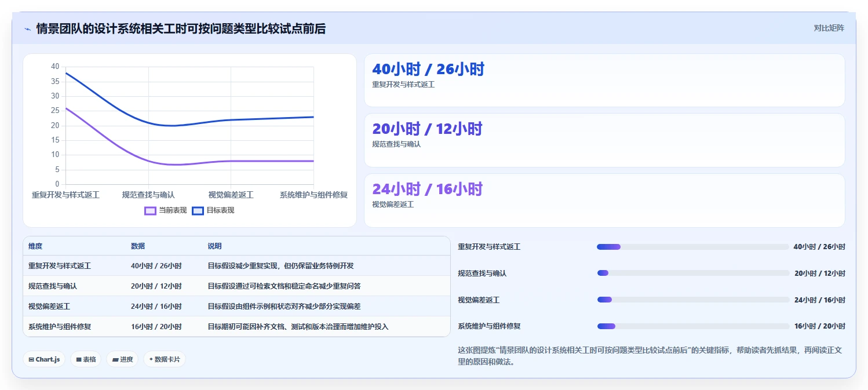Click the 维度 table column header
The width and height of the screenshot is (868, 390).
[35, 246]
